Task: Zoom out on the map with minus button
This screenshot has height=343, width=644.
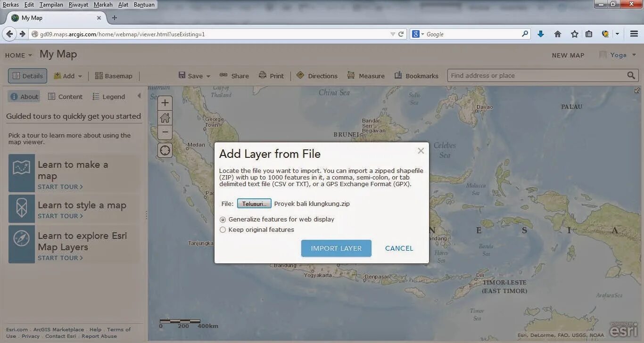Action: click(165, 132)
